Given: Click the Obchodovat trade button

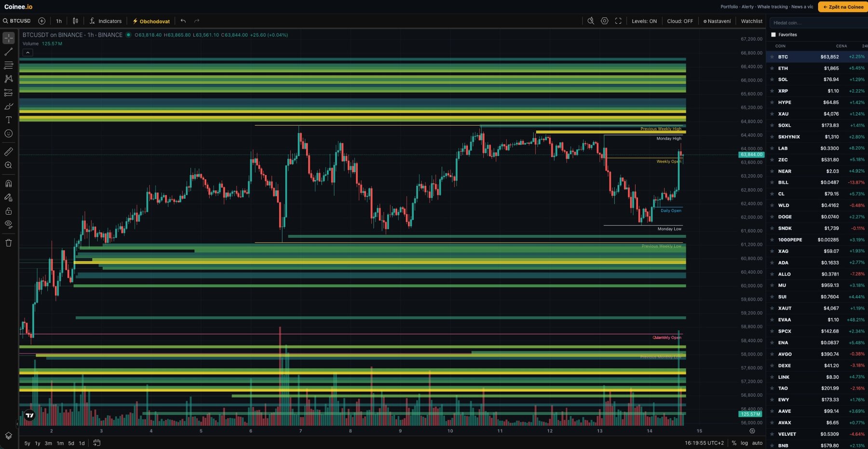Looking at the screenshot, I should (x=151, y=21).
